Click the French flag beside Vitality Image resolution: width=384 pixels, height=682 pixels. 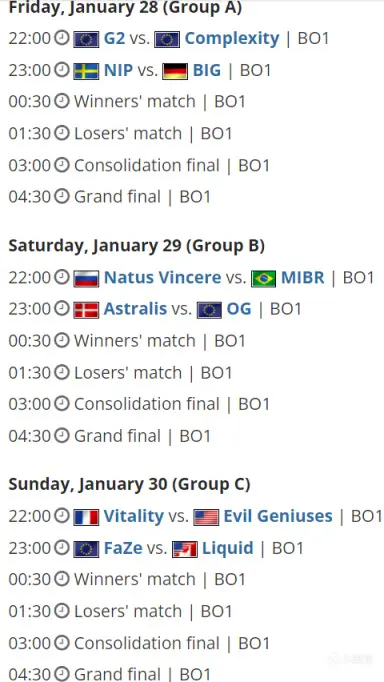tap(86, 517)
